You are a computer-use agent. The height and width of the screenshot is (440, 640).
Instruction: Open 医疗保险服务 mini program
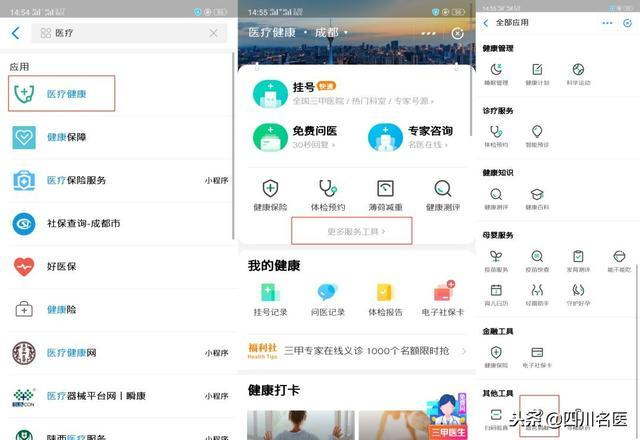tap(118, 180)
